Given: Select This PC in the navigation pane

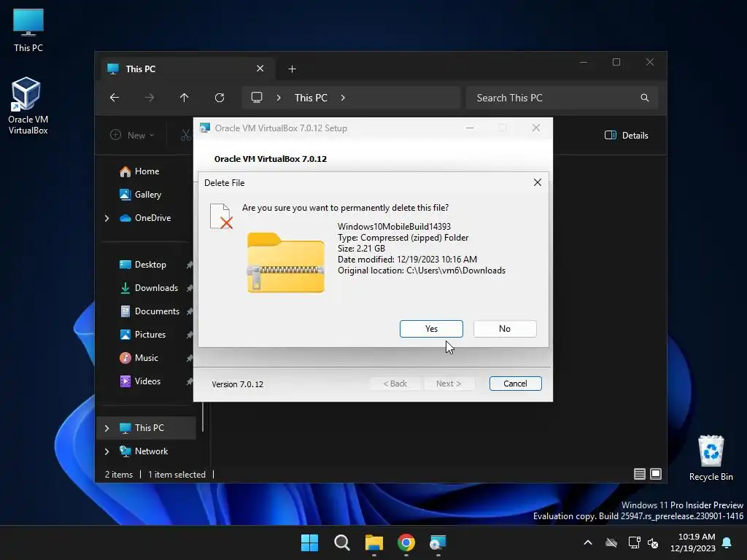Looking at the screenshot, I should coord(147,427).
